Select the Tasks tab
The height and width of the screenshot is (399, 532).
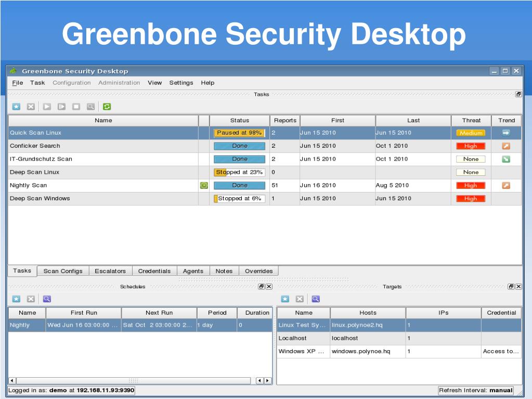click(x=22, y=271)
